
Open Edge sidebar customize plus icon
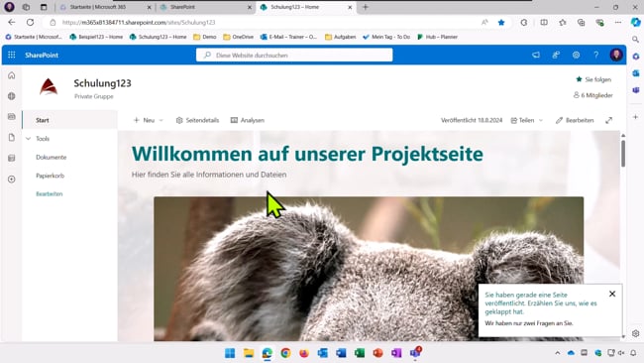[636, 117]
